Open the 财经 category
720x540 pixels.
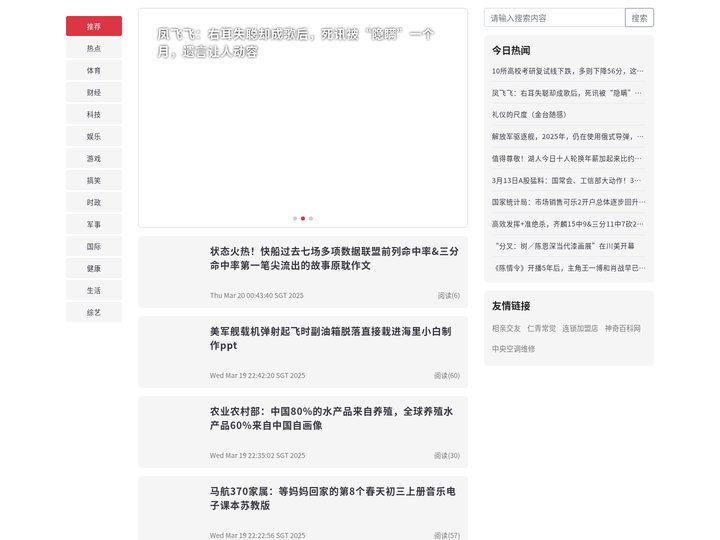tap(94, 92)
